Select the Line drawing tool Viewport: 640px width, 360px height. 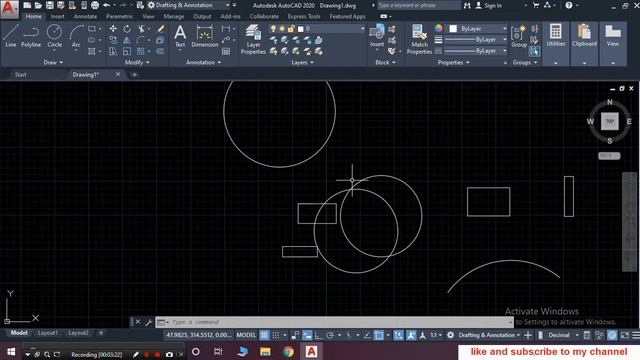coord(11,36)
